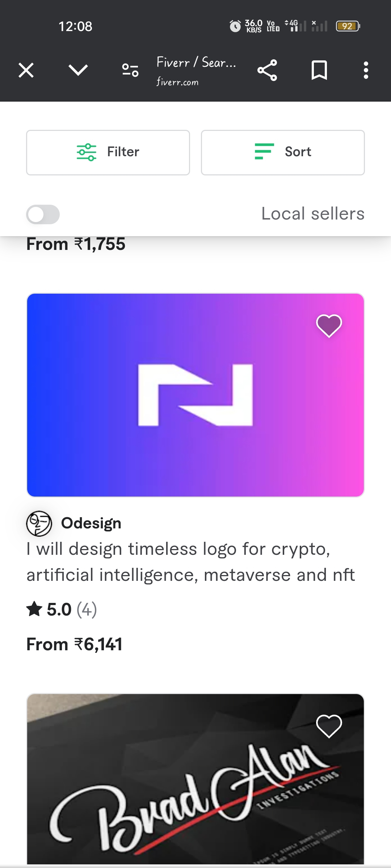Collapse browser using down chevron
Screen dimensions: 391x868
(x=78, y=70)
